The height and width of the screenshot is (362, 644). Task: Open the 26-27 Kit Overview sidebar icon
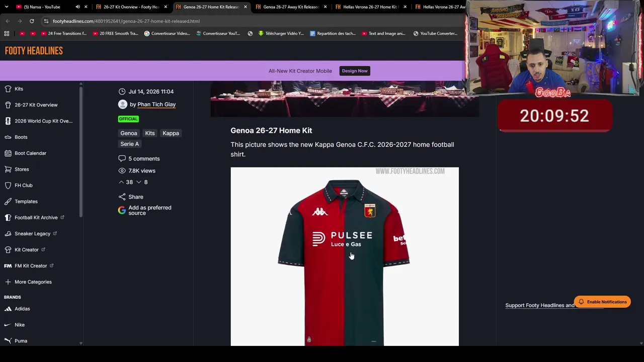tap(8, 105)
